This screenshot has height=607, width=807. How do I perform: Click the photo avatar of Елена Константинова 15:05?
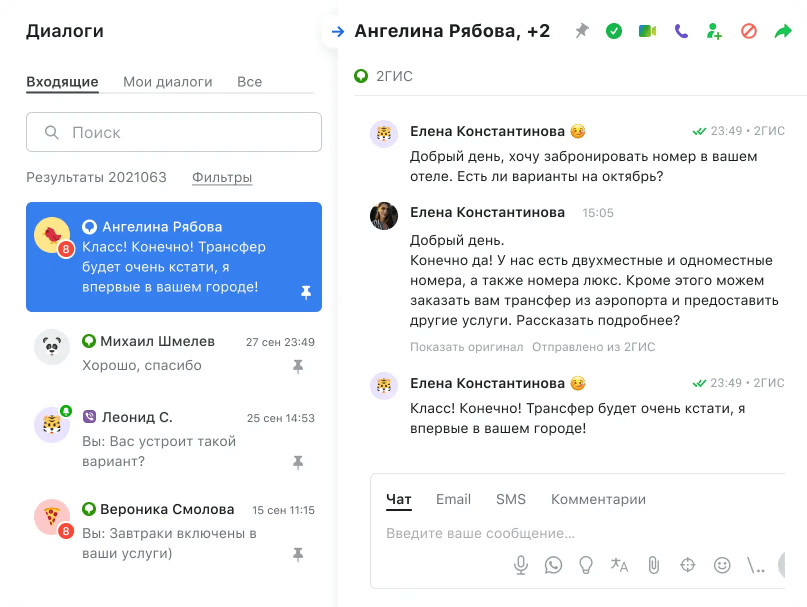(384, 216)
